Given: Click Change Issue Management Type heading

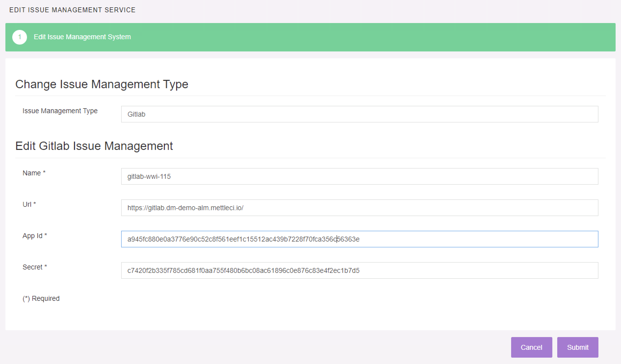Looking at the screenshot, I should 102,84.
